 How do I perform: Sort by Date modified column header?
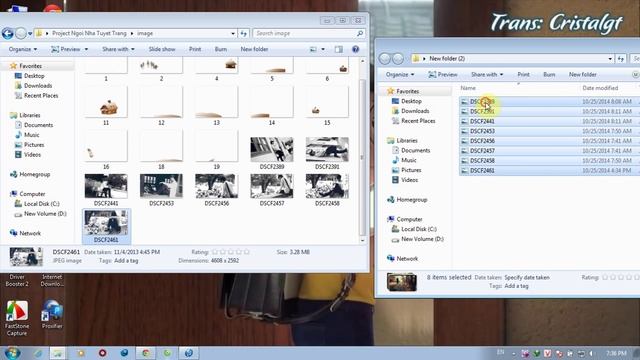coord(600,88)
